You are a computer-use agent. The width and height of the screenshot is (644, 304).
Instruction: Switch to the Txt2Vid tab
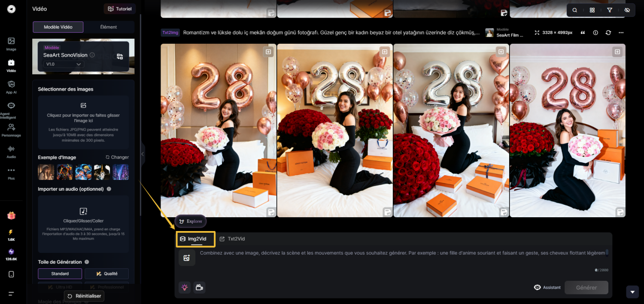coord(232,239)
